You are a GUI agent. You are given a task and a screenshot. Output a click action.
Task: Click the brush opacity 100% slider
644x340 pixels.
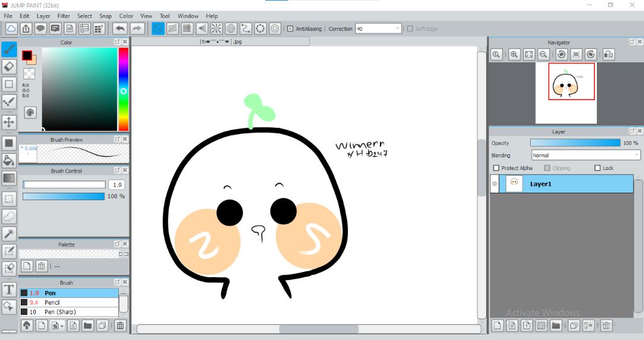pyautogui.click(x=64, y=196)
